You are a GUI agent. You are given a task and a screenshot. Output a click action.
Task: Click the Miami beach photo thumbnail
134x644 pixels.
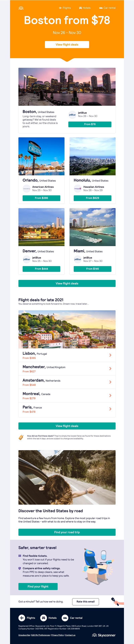click(92, 227)
